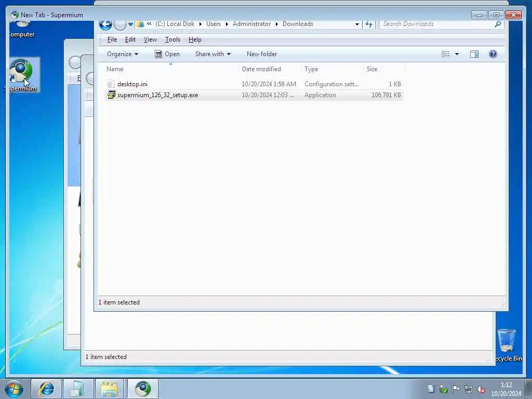Select the Administrator breadcrumb segment
The width and height of the screenshot is (532, 399).
point(252,24)
